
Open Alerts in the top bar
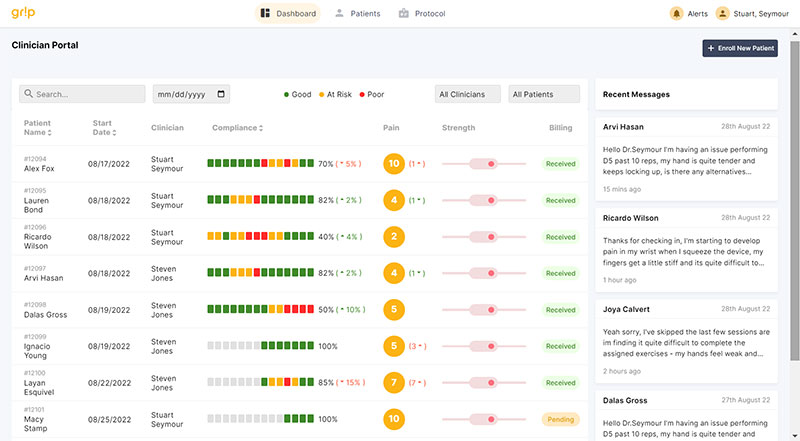(689, 14)
